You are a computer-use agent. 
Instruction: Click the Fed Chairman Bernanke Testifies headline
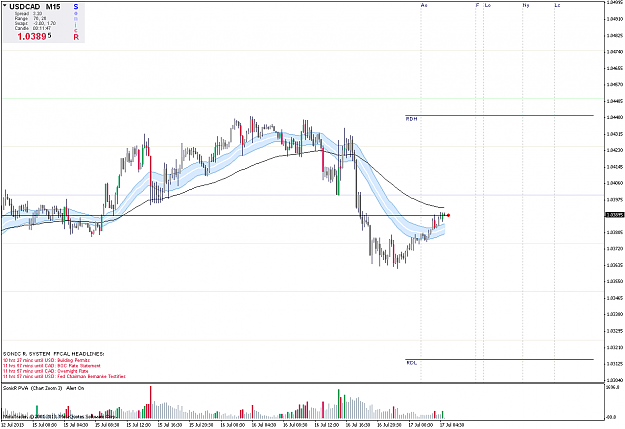64,376
